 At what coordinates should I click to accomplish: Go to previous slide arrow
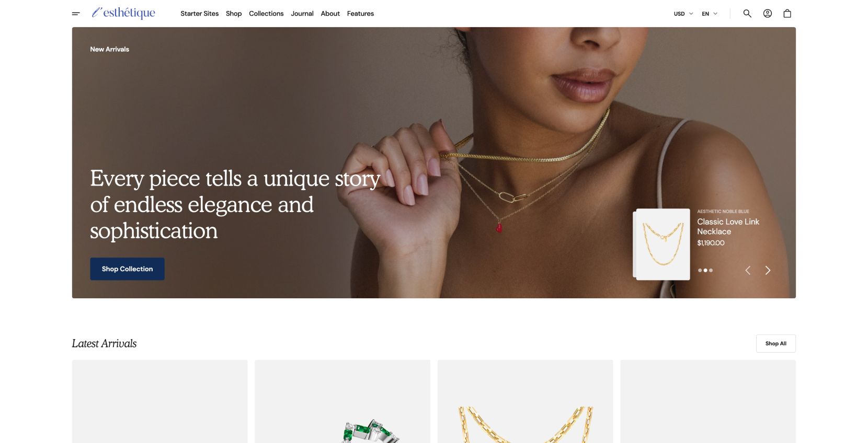coord(748,270)
